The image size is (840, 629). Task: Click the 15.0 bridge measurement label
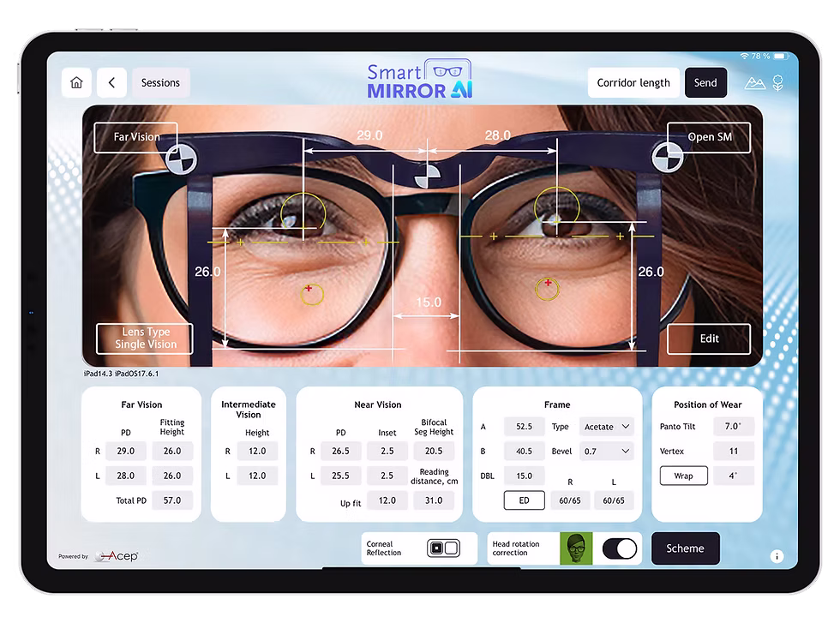[429, 303]
